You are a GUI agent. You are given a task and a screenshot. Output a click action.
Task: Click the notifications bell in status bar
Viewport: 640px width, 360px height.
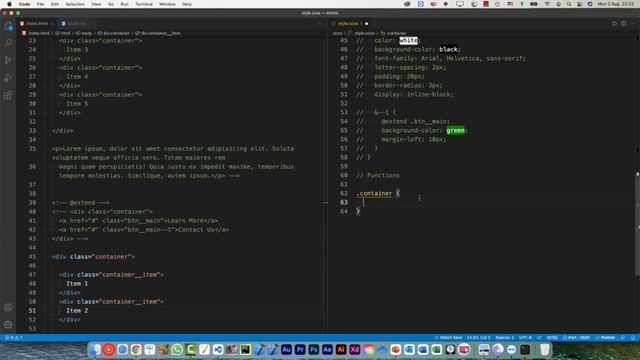pos(633,338)
